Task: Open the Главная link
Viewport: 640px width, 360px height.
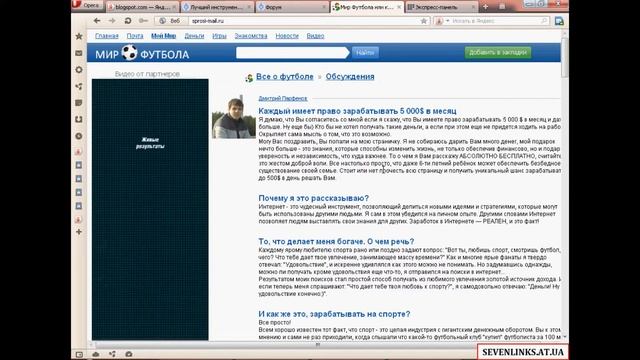Action: [x=107, y=36]
